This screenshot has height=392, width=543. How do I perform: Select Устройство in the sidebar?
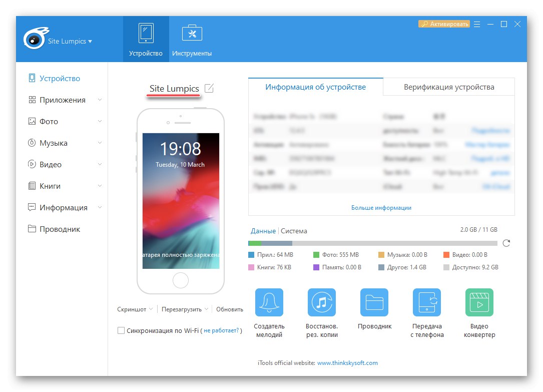tap(60, 78)
